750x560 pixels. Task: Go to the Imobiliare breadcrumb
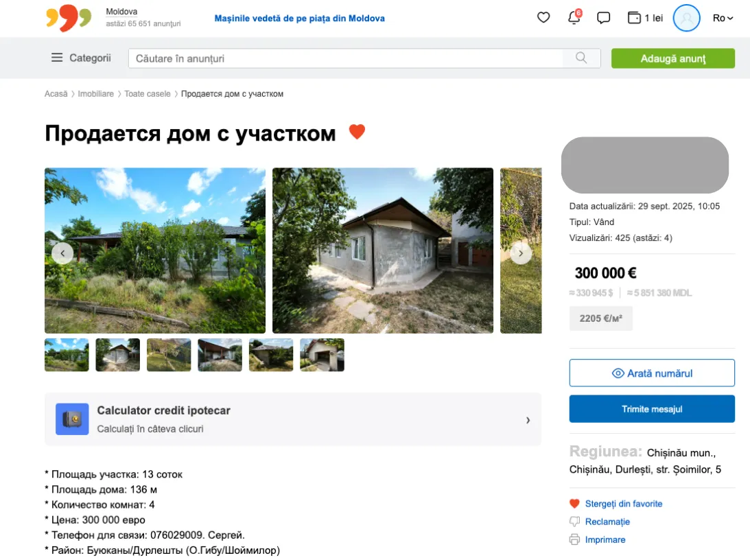coord(95,94)
